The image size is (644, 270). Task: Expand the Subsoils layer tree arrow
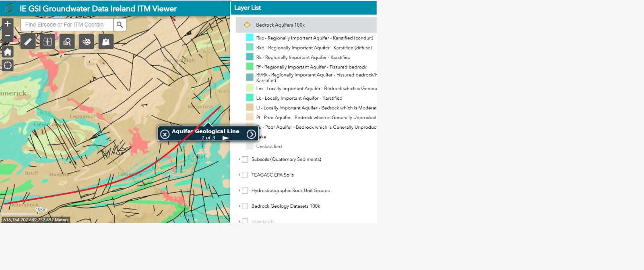click(239, 159)
